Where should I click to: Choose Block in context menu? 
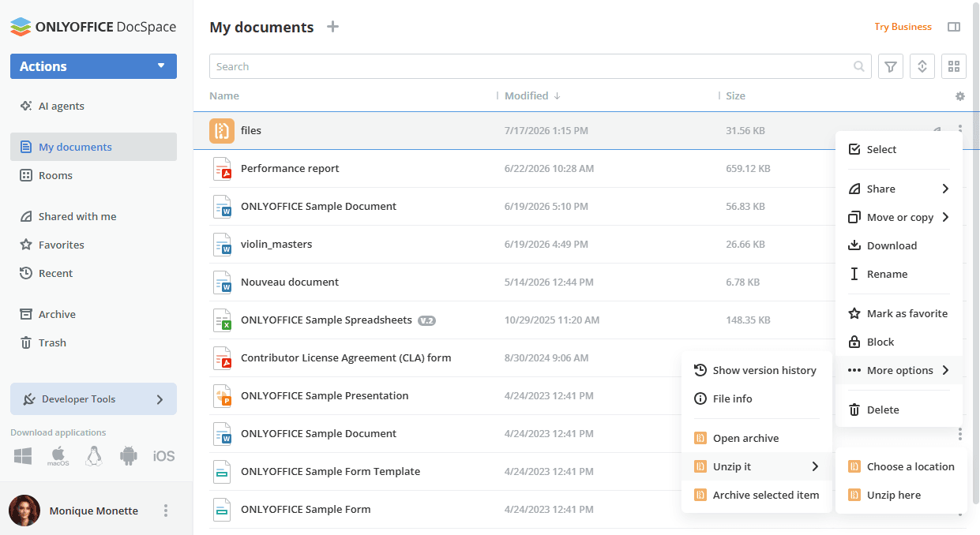click(899, 342)
